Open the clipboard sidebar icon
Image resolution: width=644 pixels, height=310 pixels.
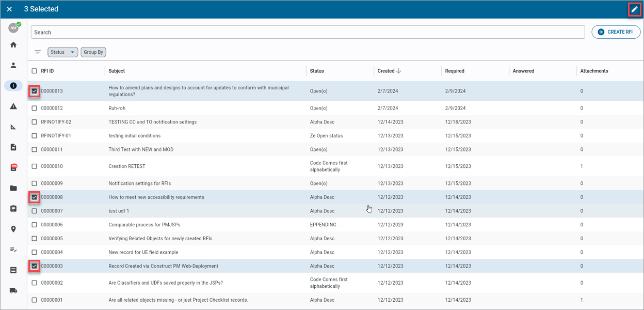click(x=13, y=209)
